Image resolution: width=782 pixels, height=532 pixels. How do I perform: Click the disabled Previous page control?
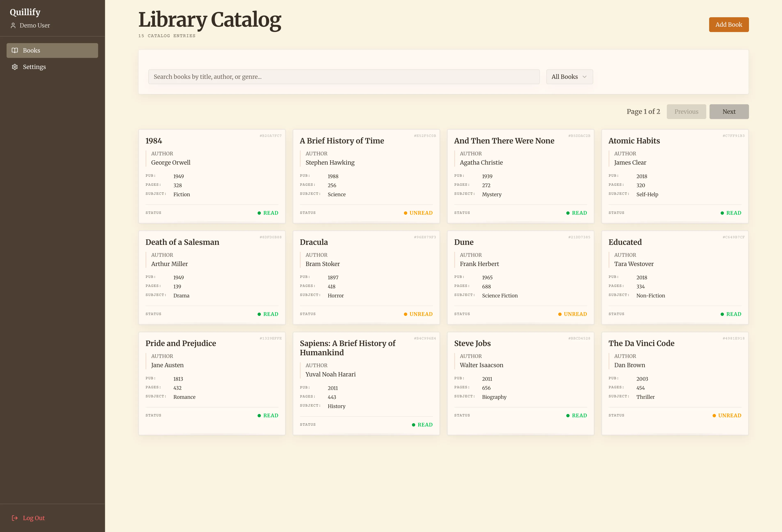pyautogui.click(x=686, y=111)
